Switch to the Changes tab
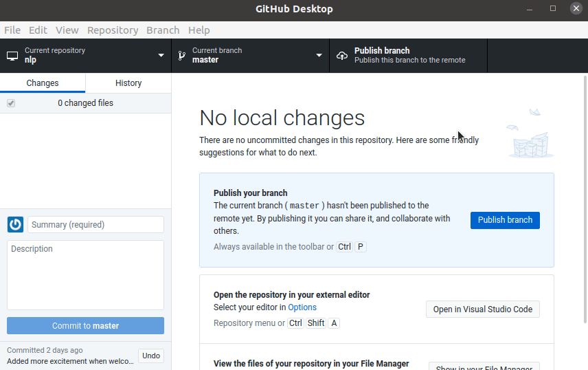The width and height of the screenshot is (588, 370). click(x=43, y=83)
